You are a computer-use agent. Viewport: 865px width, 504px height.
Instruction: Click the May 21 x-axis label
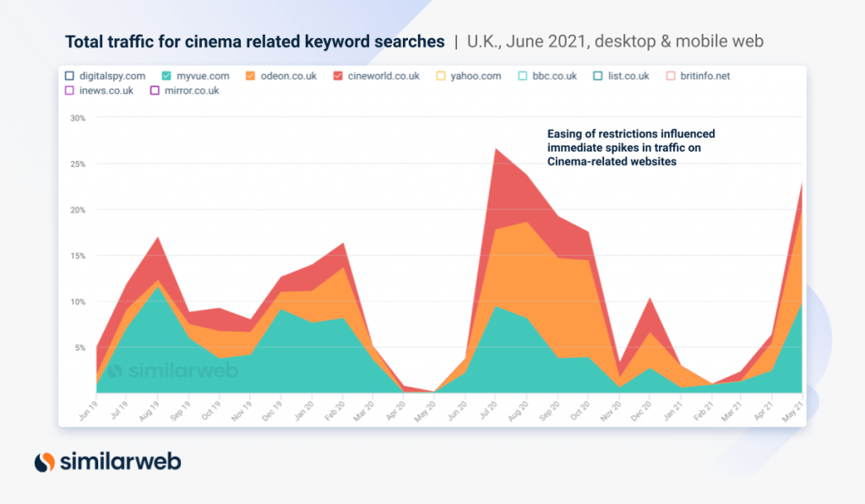coord(793,411)
